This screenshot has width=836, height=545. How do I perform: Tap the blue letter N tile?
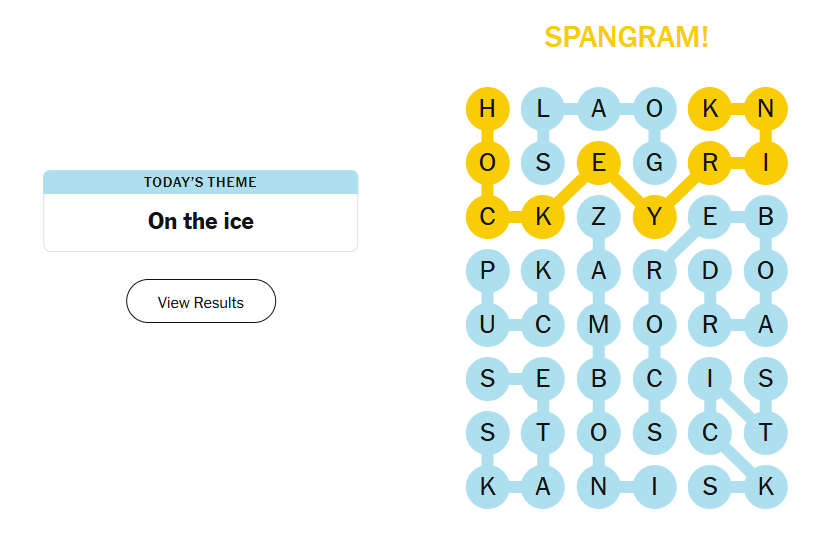pyautogui.click(x=599, y=487)
